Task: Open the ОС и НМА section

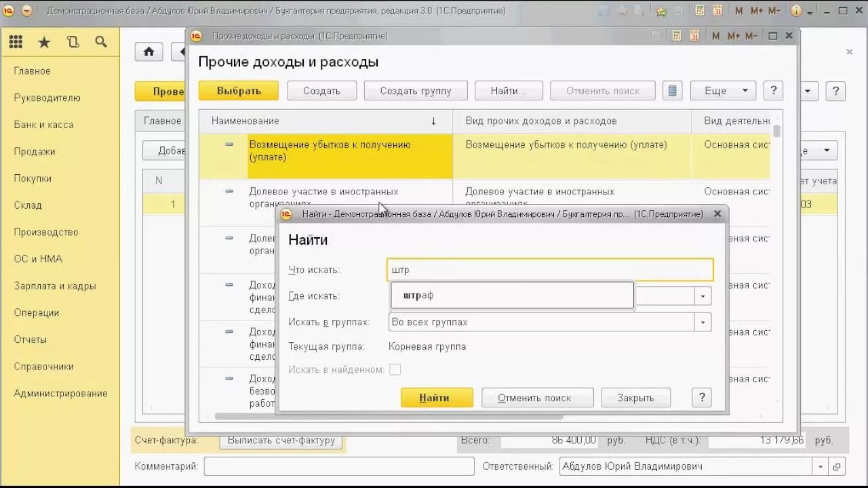Action: click(38, 259)
